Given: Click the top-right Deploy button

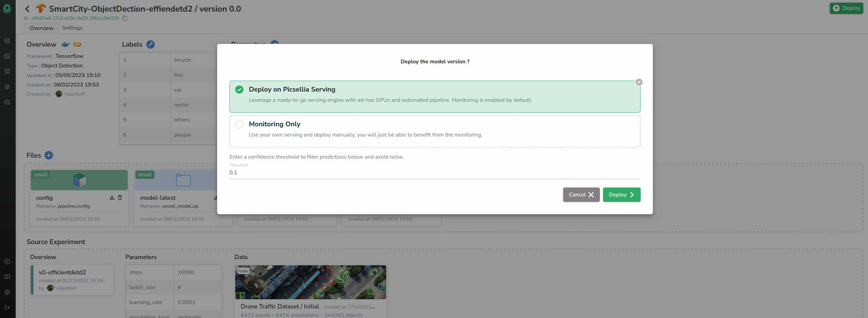Looking at the screenshot, I should tap(846, 8).
